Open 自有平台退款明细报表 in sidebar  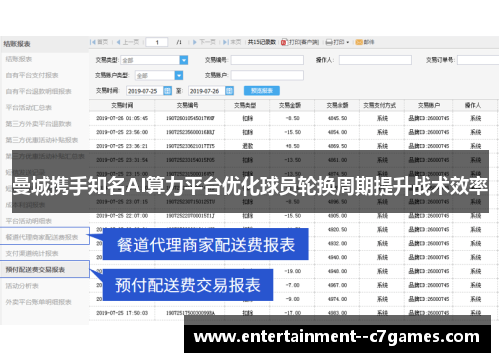(x=38, y=91)
